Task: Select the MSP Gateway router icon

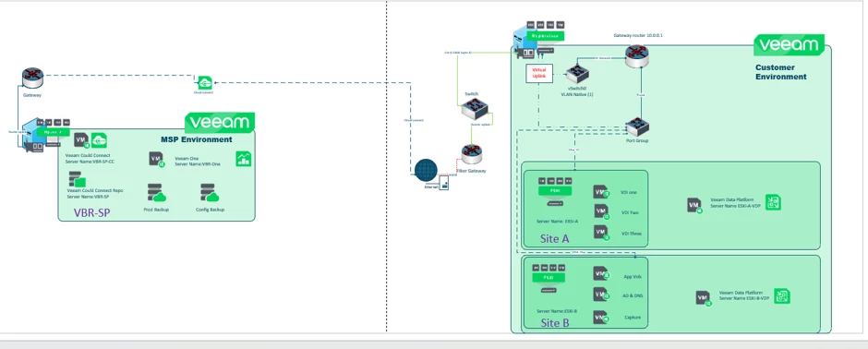Action: pyautogui.click(x=32, y=78)
